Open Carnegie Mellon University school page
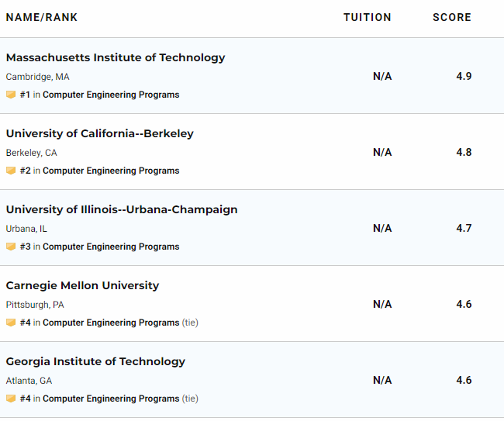 (x=82, y=285)
